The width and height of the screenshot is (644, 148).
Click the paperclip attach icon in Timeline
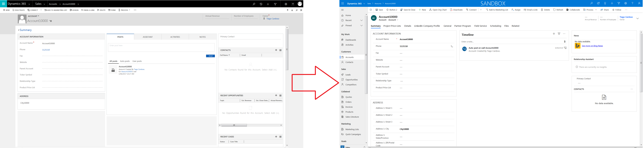coord(565,42)
